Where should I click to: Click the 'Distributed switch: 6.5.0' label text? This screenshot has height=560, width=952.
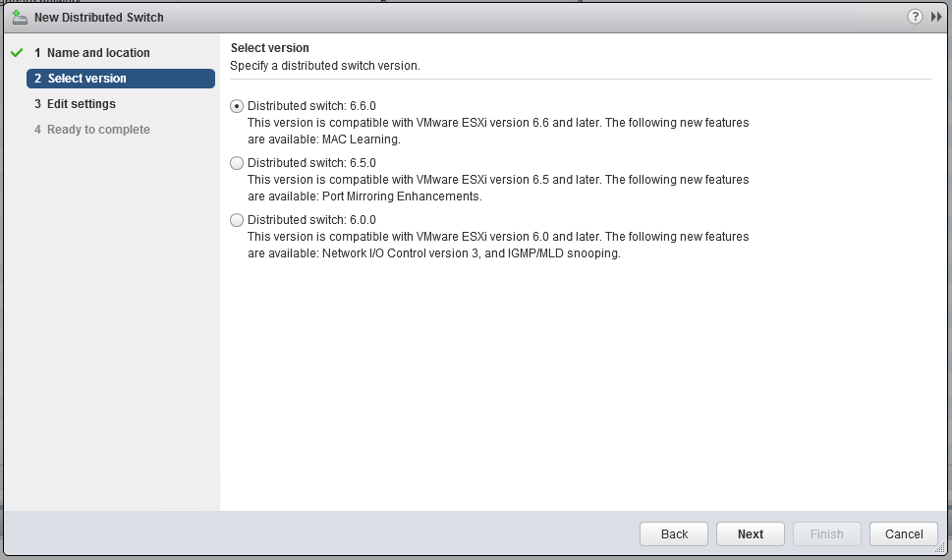(311, 163)
